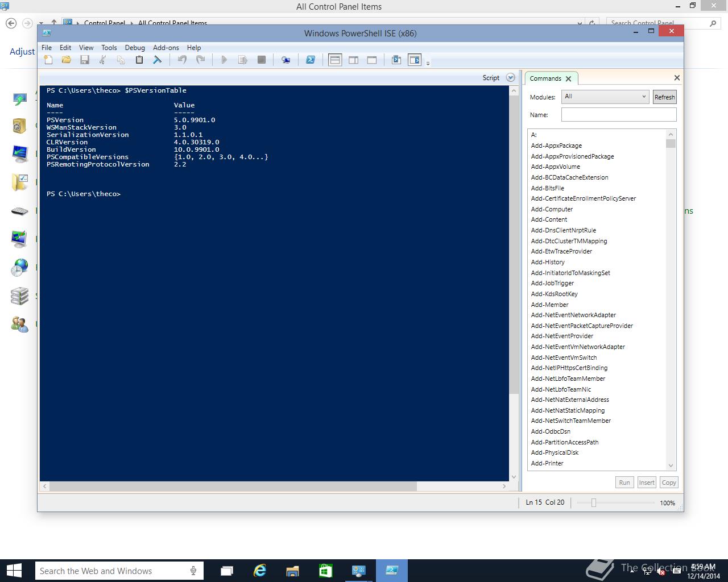The width and height of the screenshot is (728, 582).
Task: Select Add-OdbcDsn in the command list
Action: [551, 431]
